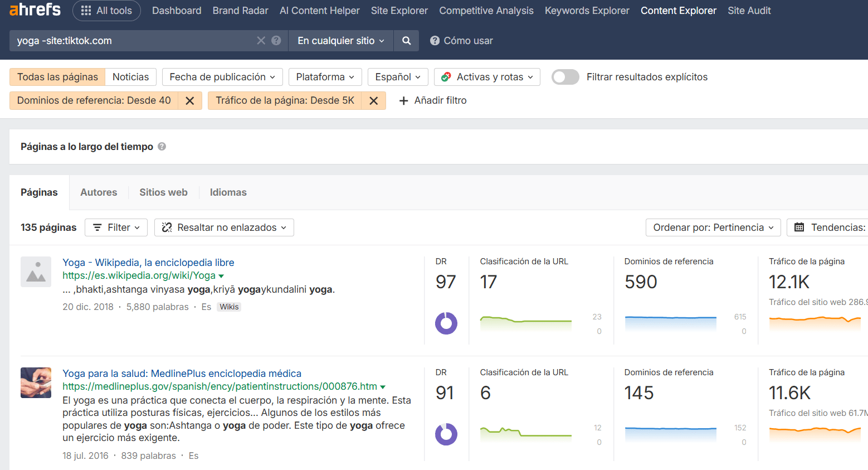The width and height of the screenshot is (868, 470).
Task: Open the Filter button with lines icon
Action: coord(116,227)
